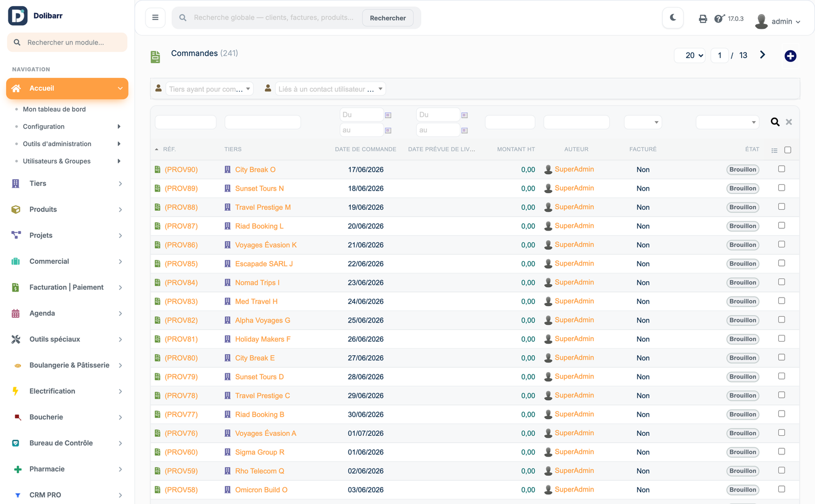Open the hamburger menu toggle
815x504 pixels.
[x=155, y=17]
